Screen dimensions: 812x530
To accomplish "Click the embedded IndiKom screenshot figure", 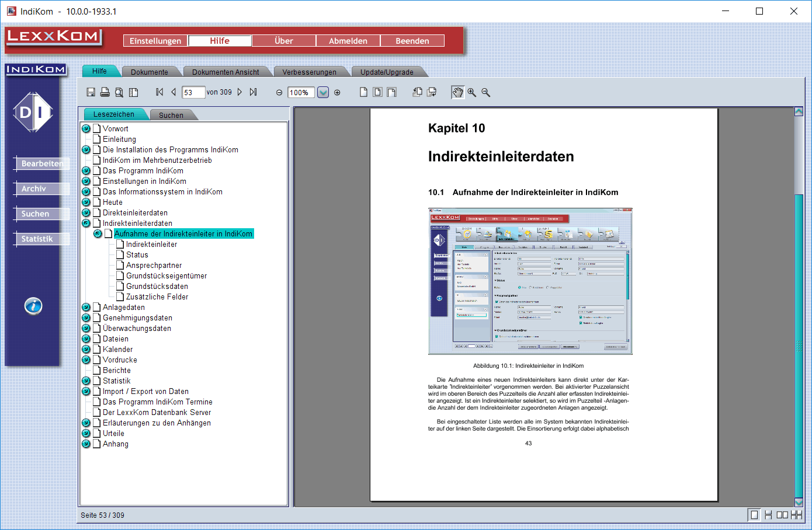I will pyautogui.click(x=530, y=281).
